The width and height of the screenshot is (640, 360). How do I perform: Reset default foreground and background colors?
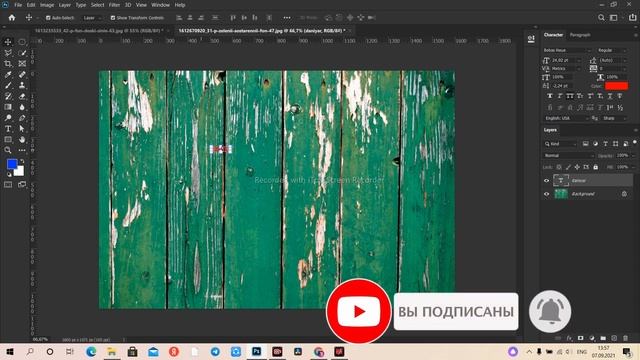point(9,175)
